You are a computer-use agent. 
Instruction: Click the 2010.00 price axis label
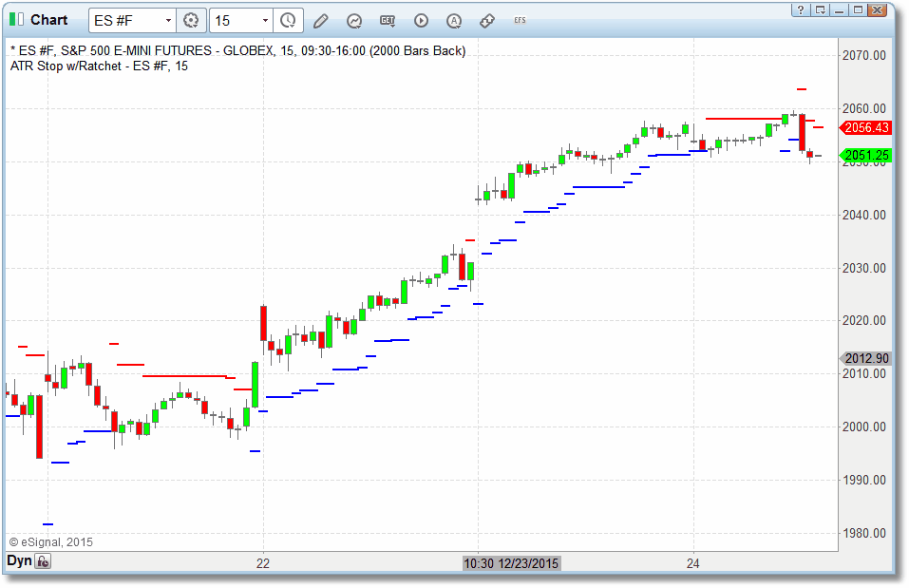863,373
